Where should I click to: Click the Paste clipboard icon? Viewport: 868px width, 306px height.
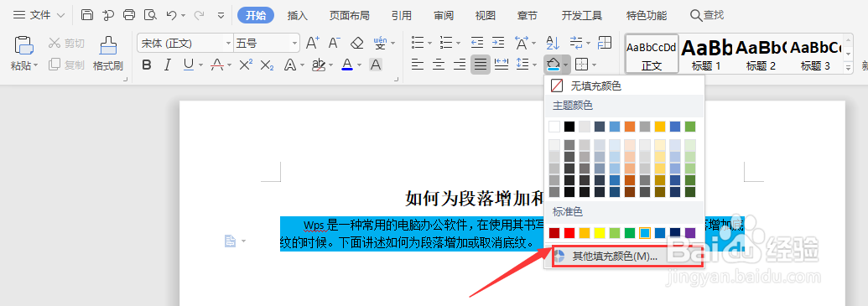23,46
